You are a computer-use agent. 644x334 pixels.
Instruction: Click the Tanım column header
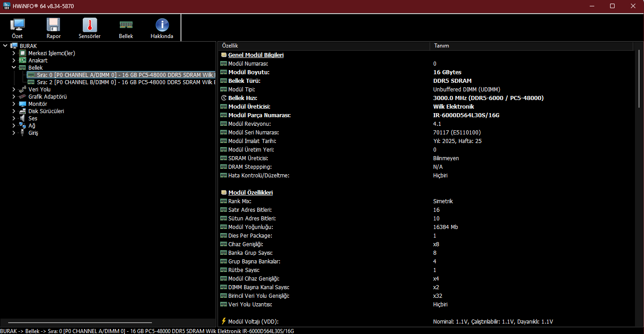pyautogui.click(x=531, y=46)
